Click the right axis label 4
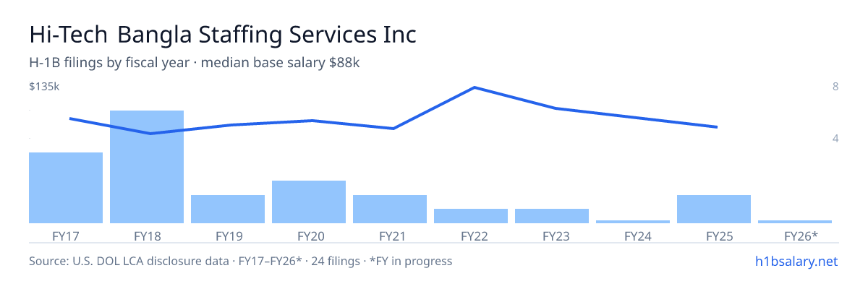868x289 pixels. (835, 138)
